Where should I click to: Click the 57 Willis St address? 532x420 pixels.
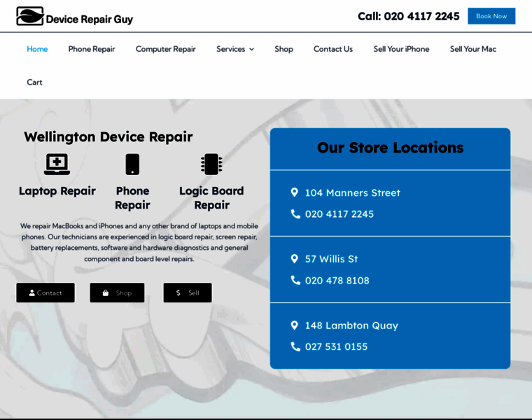(x=331, y=259)
